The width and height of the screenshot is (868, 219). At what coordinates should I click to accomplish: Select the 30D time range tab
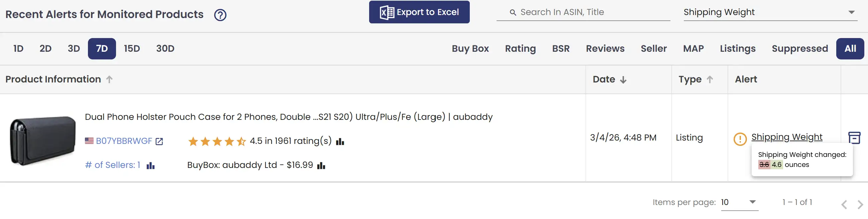[165, 49]
